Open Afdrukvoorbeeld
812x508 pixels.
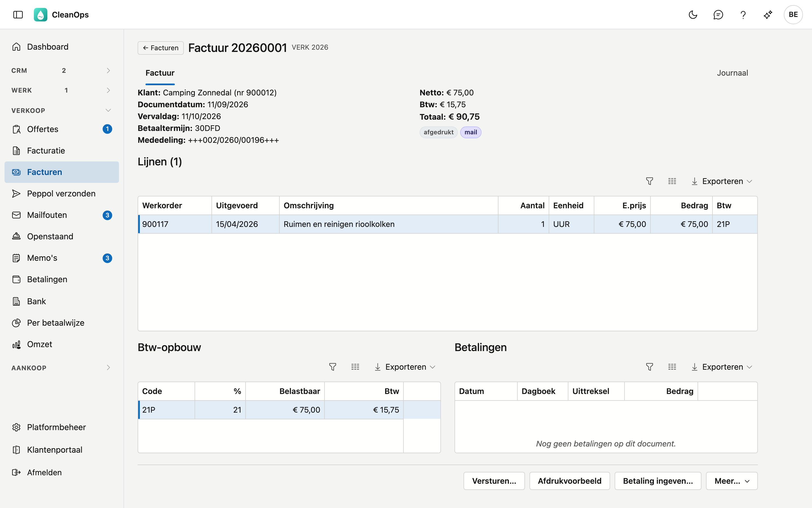(x=570, y=481)
